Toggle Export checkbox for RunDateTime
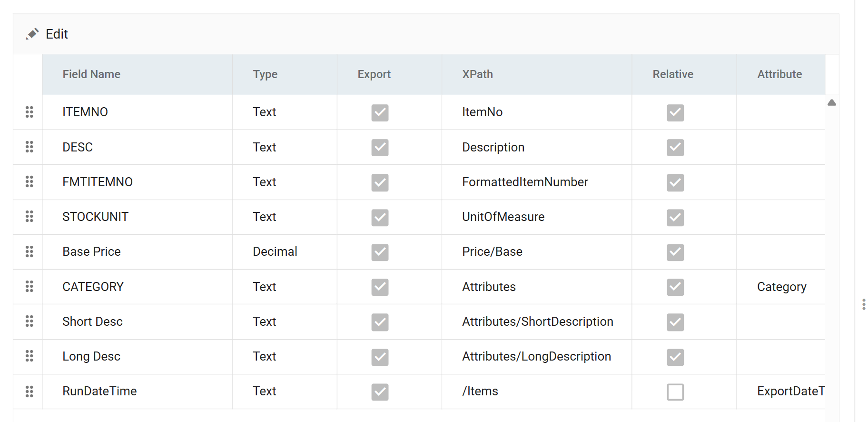Image resolution: width=868 pixels, height=422 pixels. pos(380,392)
